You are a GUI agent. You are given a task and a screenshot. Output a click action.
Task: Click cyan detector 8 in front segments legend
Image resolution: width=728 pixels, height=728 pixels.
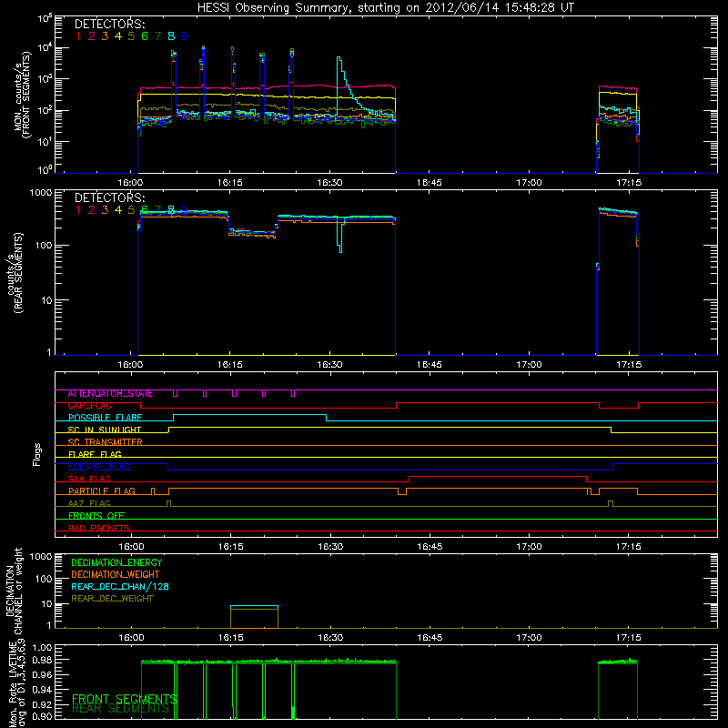(x=171, y=36)
